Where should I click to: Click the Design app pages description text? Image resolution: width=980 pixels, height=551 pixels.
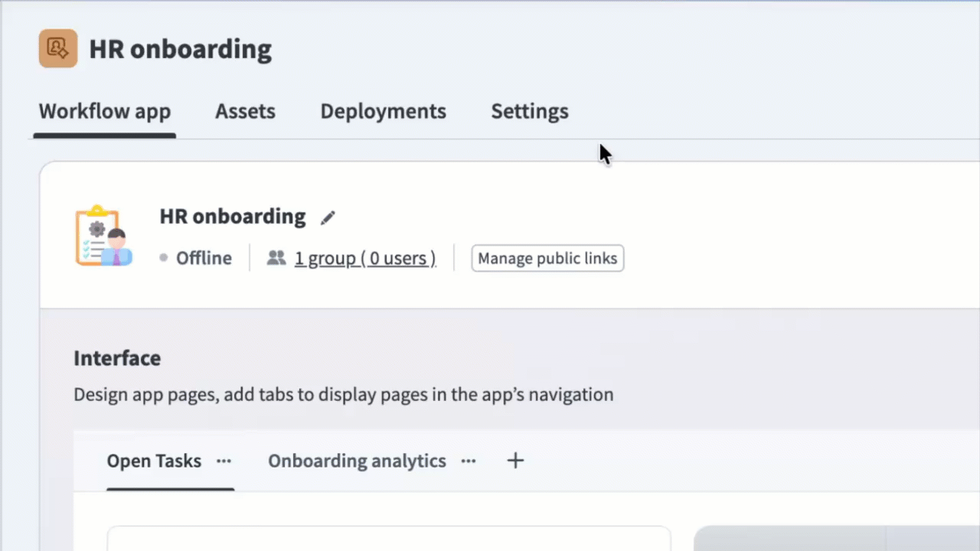(344, 395)
